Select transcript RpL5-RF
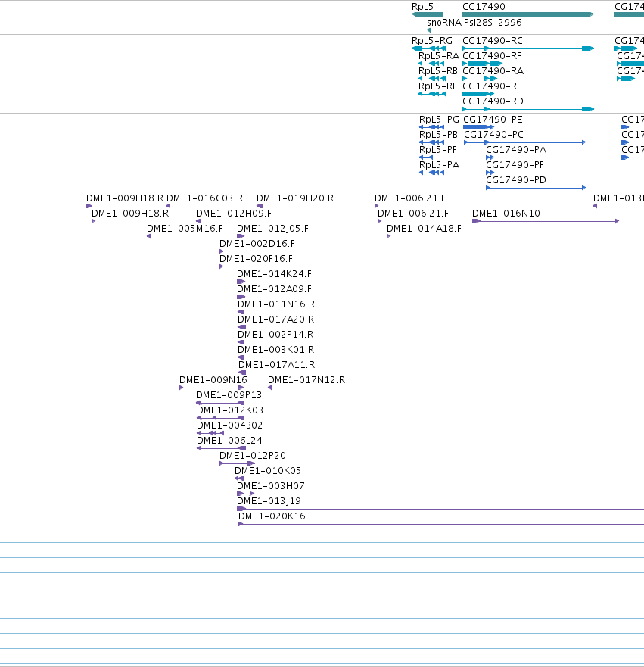 [x=432, y=94]
